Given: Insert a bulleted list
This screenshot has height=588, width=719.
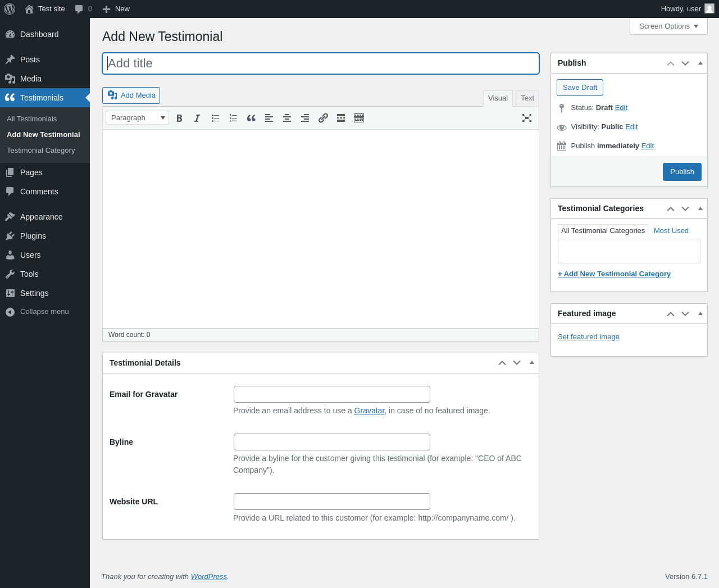Looking at the screenshot, I should pos(215,118).
